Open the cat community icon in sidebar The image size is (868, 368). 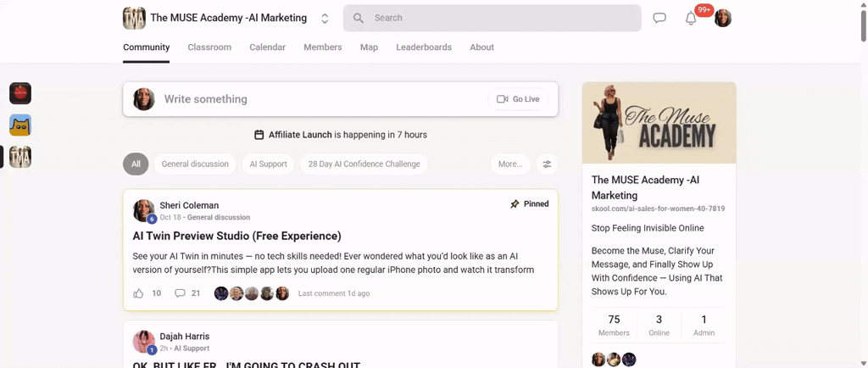[20, 125]
